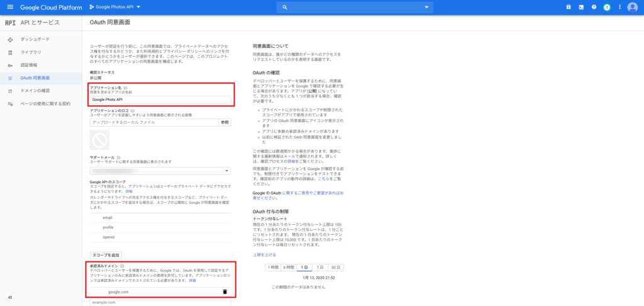Select the 7日 time range tab
This screenshot has height=306, width=644.
[x=320, y=267]
